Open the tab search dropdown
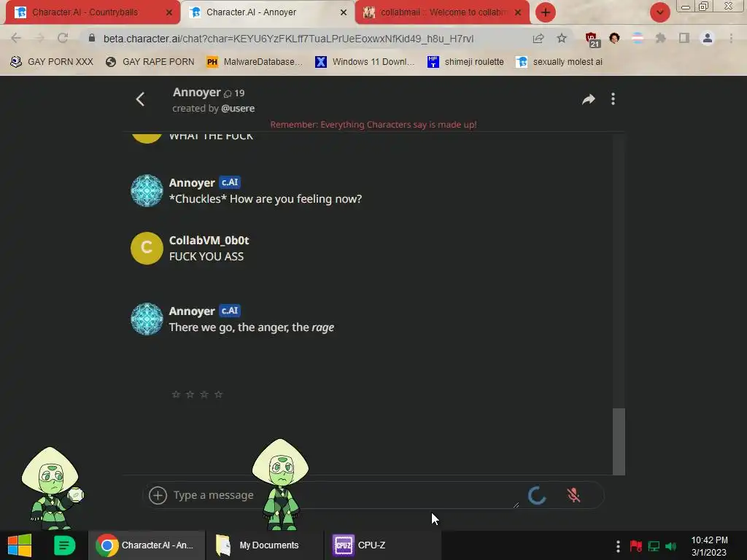The image size is (747, 560). coord(659,12)
